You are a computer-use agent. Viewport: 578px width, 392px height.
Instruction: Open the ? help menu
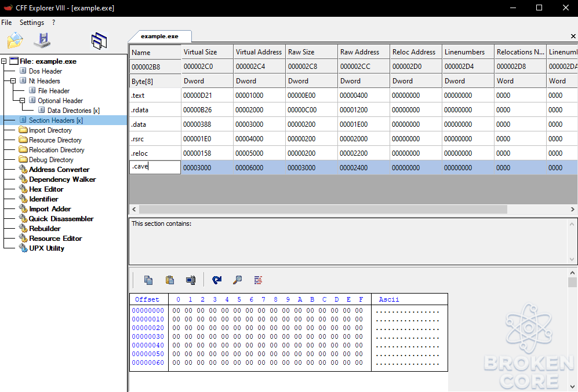point(54,23)
